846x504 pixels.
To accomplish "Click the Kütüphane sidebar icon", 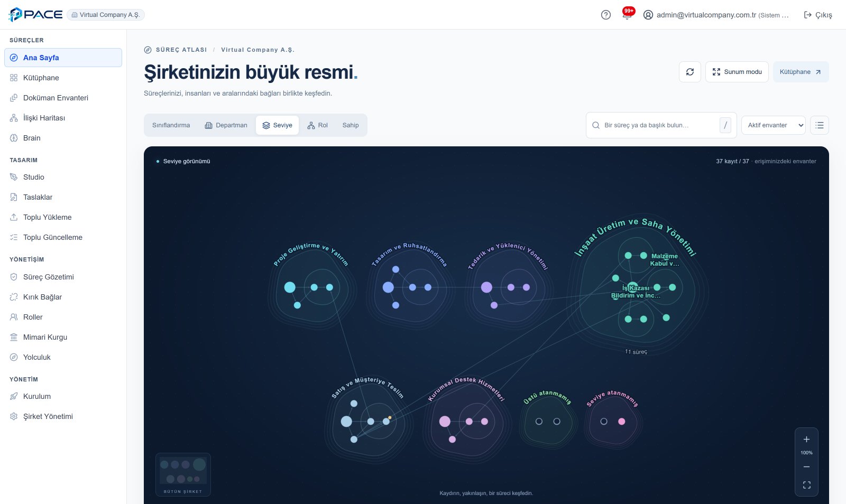I will click(14, 78).
